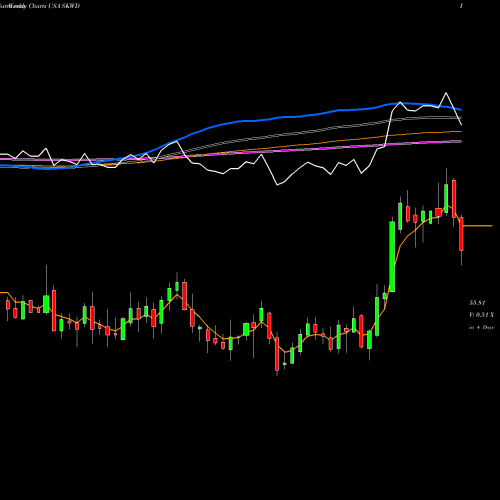
Task: Click the big red candle right of the mid-left peak
Action: (x=185, y=296)
